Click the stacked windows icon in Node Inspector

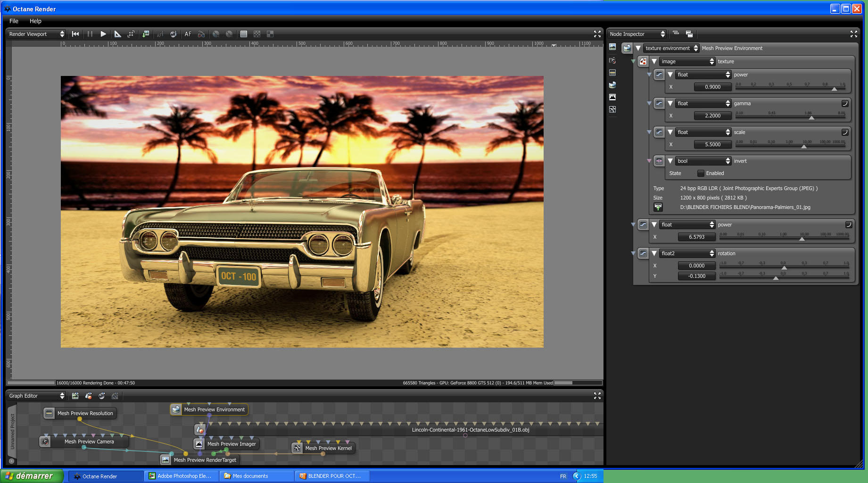point(689,34)
